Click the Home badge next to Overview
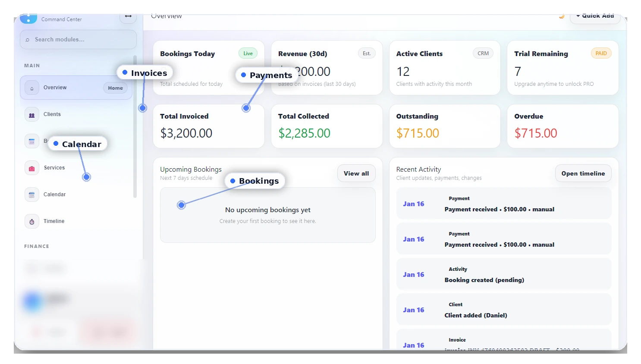Screen dimensions: 641x364 tap(115, 88)
